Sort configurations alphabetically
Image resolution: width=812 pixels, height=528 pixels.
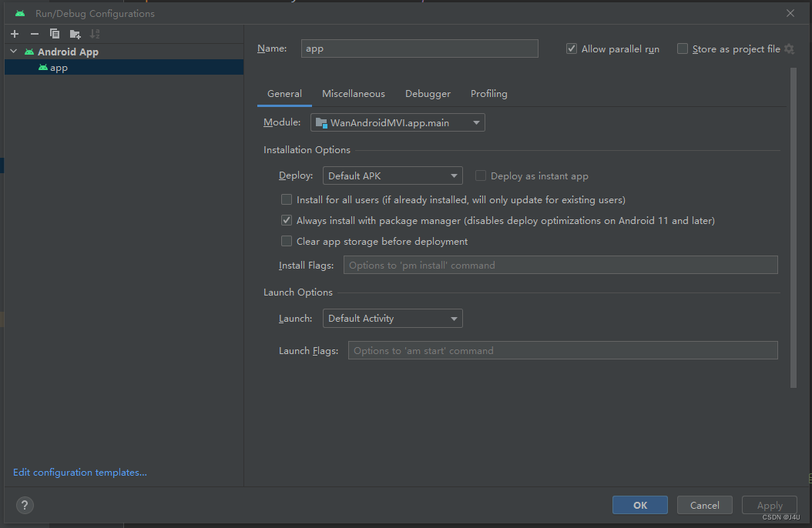tap(94, 33)
